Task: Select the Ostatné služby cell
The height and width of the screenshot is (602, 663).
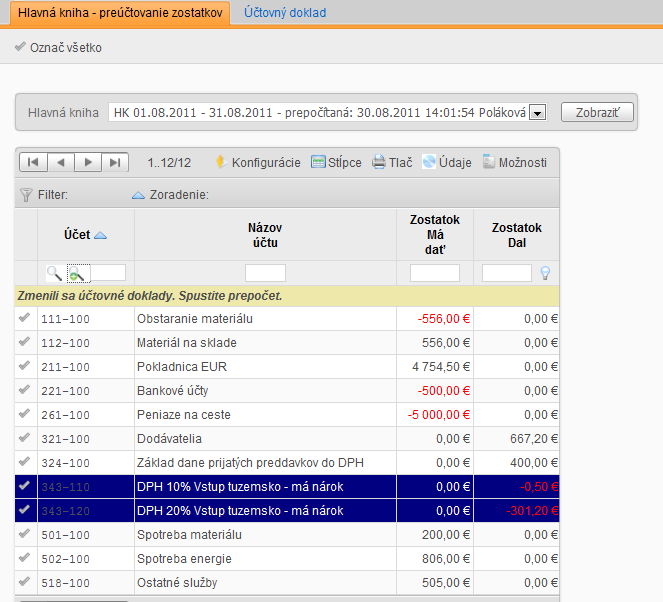Action: pyautogui.click(x=265, y=583)
